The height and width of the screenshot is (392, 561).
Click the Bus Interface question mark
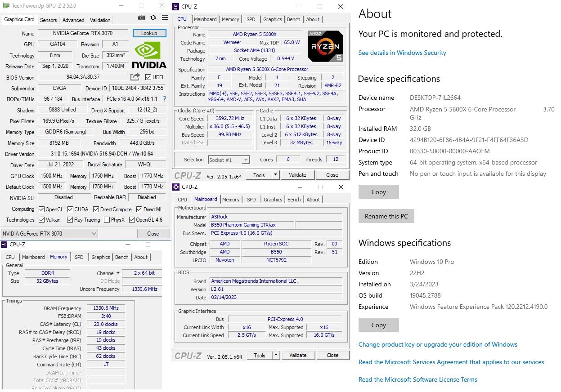point(165,99)
